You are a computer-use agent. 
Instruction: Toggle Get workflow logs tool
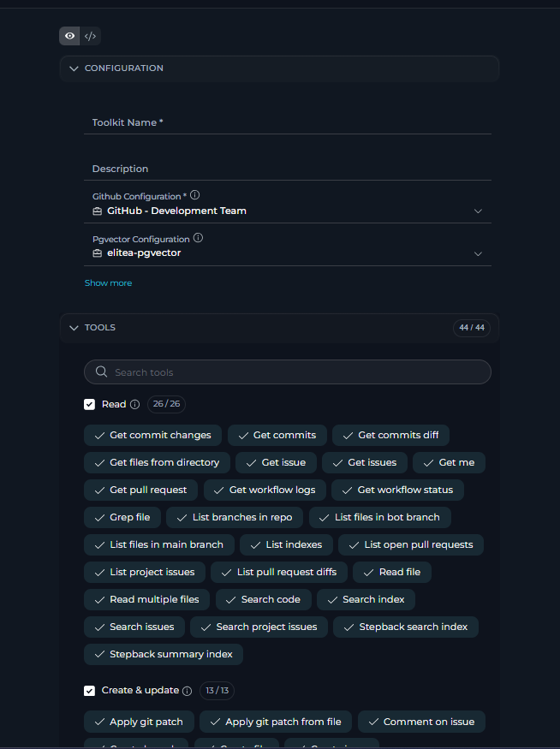(x=265, y=490)
